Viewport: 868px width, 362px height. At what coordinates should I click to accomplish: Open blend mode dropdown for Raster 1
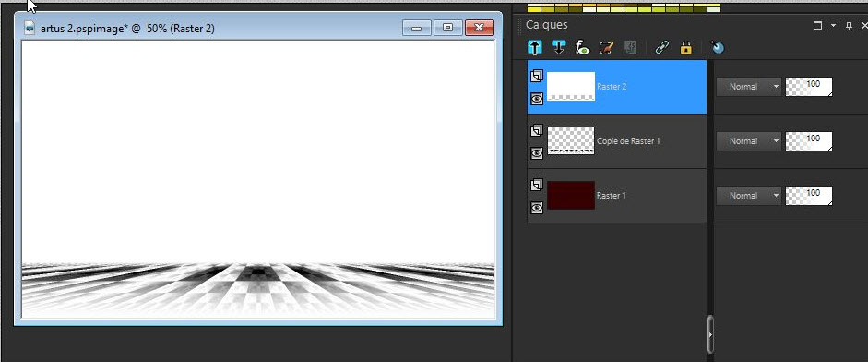(x=748, y=195)
